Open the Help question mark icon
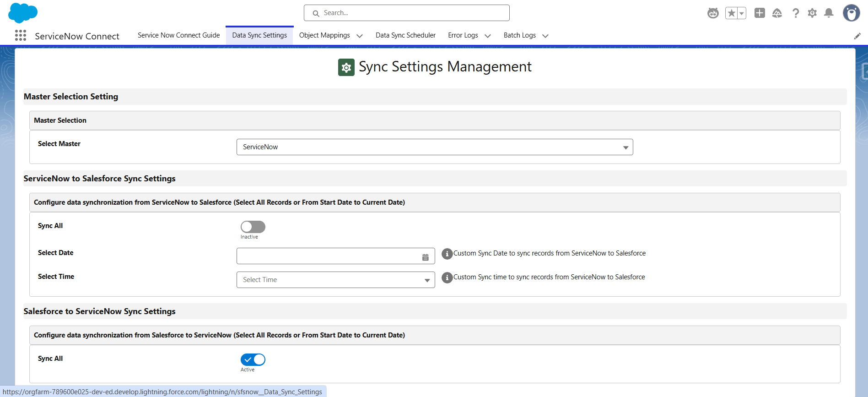Screen dimensions: 868x397 tap(796, 13)
